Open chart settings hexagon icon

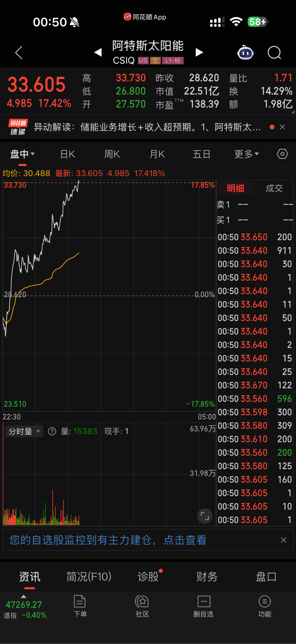[x=283, y=154]
